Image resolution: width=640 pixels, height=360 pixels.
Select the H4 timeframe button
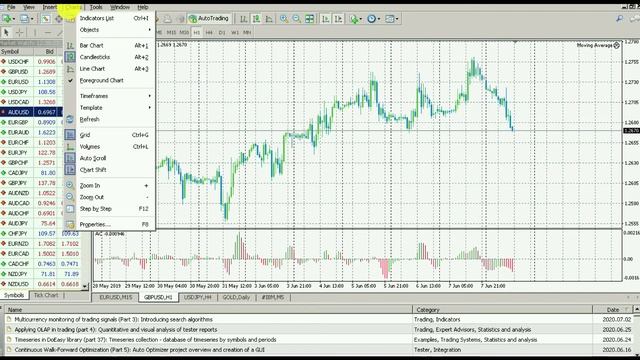[x=209, y=32]
